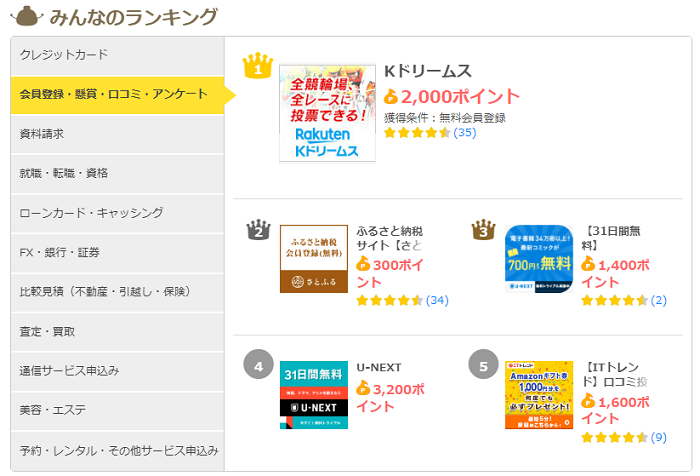700x476 pixels.
Task: Open the Amazonギフト券 ITトレンド thumbnail
Action: click(539, 395)
